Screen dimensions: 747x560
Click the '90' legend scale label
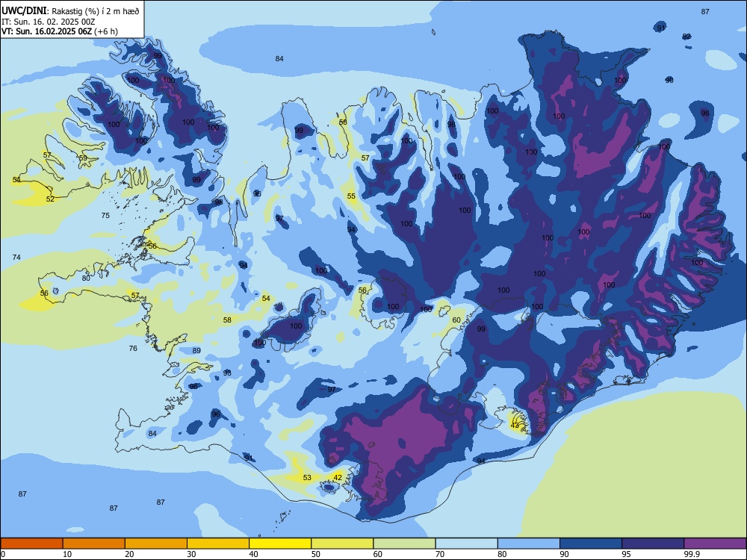click(x=565, y=554)
